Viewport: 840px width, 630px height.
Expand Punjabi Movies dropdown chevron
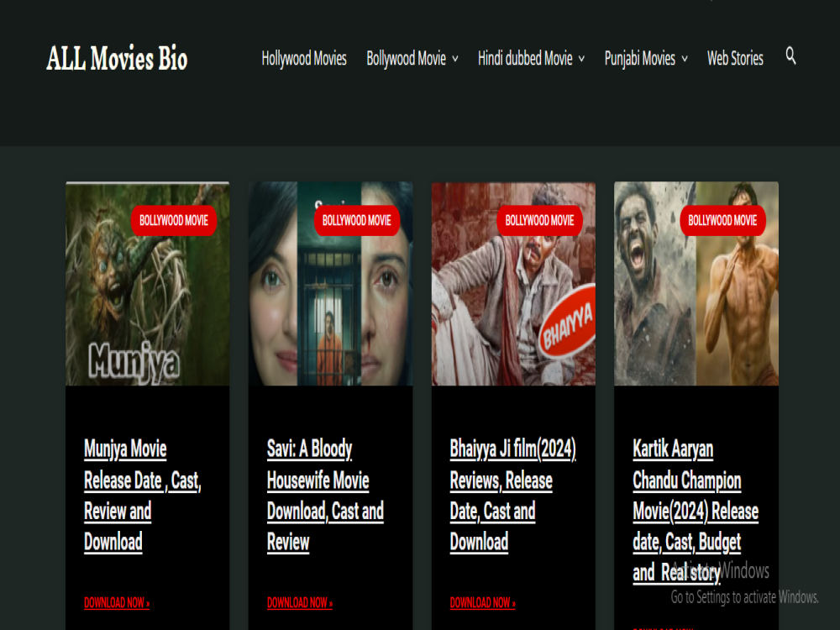click(684, 59)
